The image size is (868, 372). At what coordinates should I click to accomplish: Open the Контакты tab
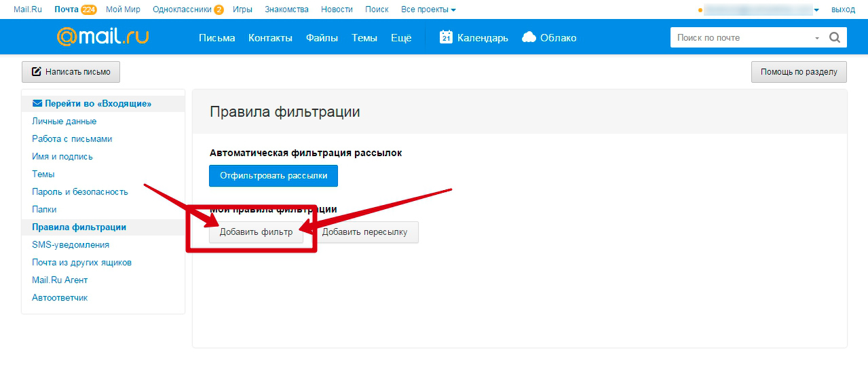pyautogui.click(x=270, y=38)
